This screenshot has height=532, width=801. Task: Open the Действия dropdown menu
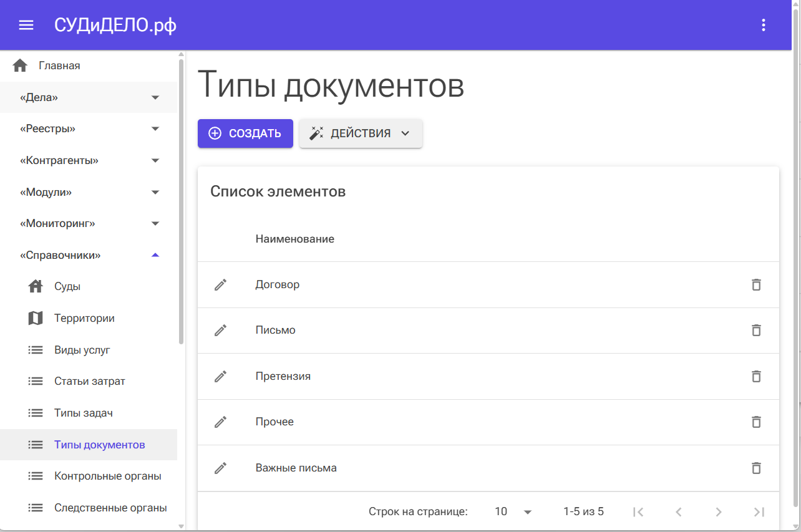click(x=361, y=133)
